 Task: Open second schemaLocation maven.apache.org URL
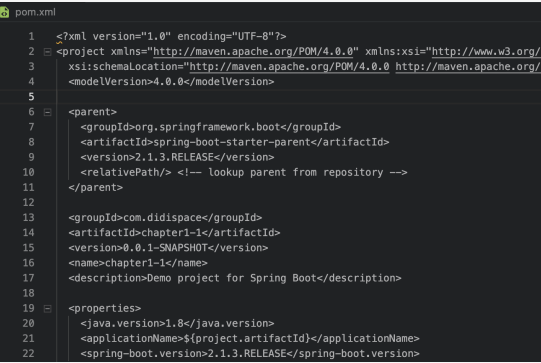[x=468, y=67]
